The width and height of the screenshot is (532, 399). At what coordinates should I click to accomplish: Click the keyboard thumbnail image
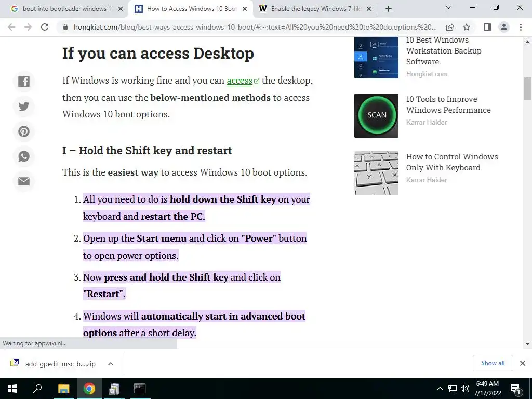pyautogui.click(x=376, y=173)
